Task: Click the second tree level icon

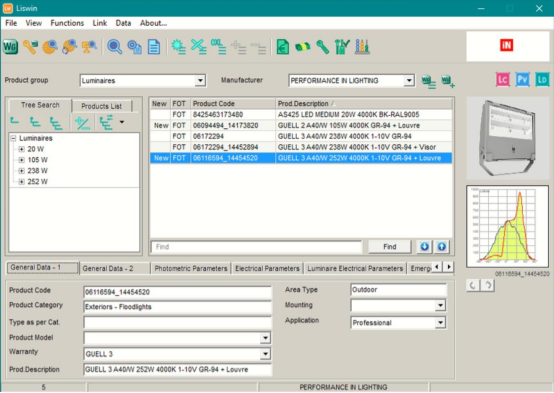Action: 35,122
